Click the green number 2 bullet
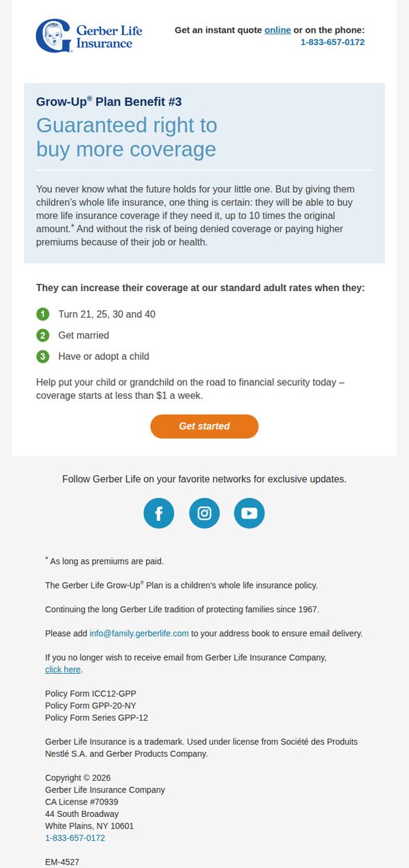 coord(43,335)
